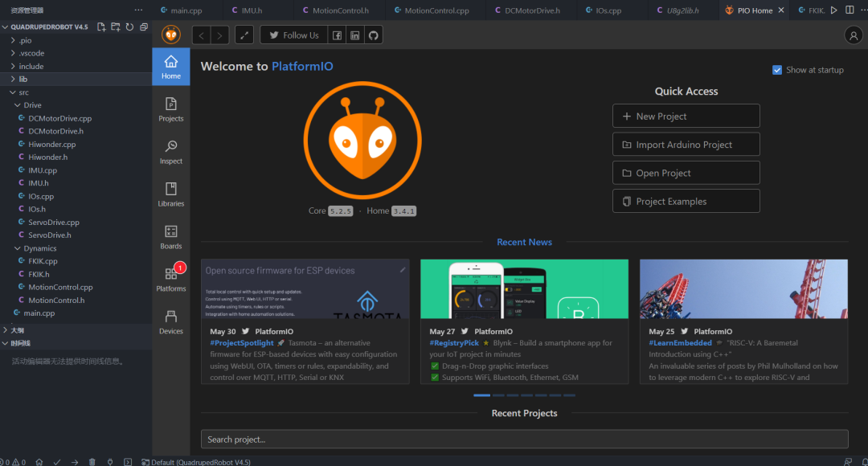Screen dimensions: 868x466
Task: Click the PlatformIO ant logo in toolbar
Action: 171,35
